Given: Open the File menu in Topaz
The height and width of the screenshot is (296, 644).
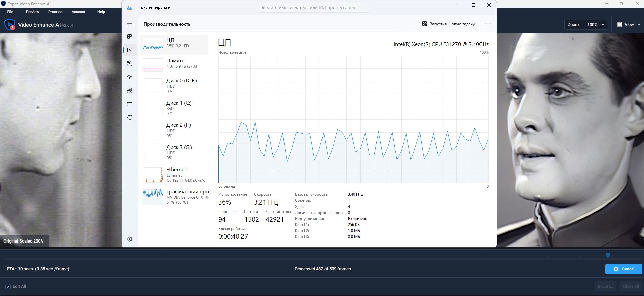Looking at the screenshot, I should point(10,12).
